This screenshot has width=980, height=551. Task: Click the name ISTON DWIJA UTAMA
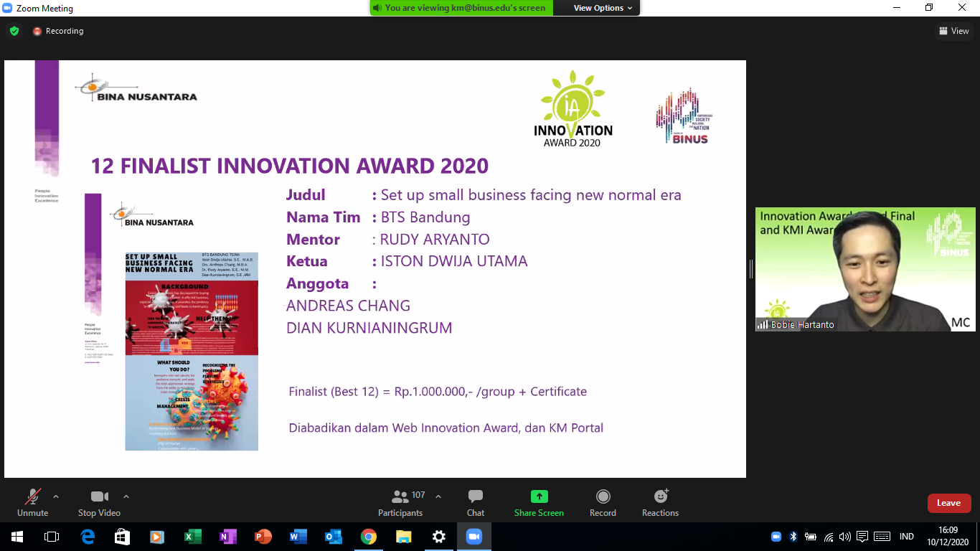tap(454, 262)
